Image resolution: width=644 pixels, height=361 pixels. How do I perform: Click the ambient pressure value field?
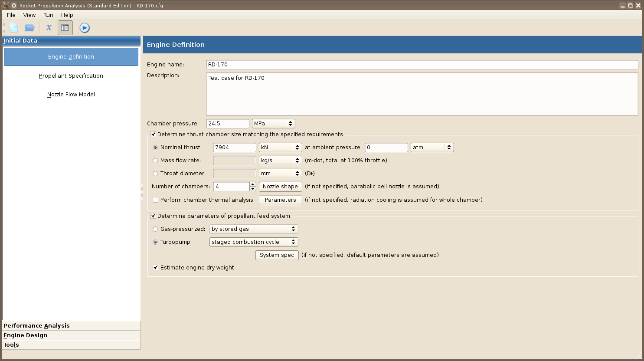[x=386, y=148]
